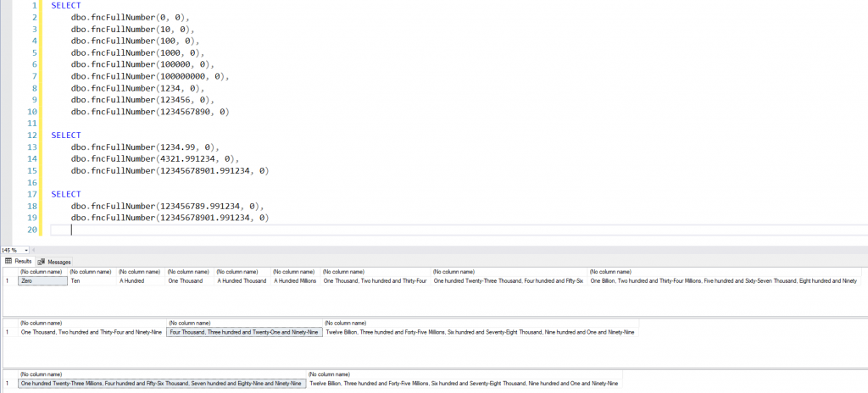The width and height of the screenshot is (868, 393).
Task: Select the A Hundred Millions cell
Action: point(296,281)
